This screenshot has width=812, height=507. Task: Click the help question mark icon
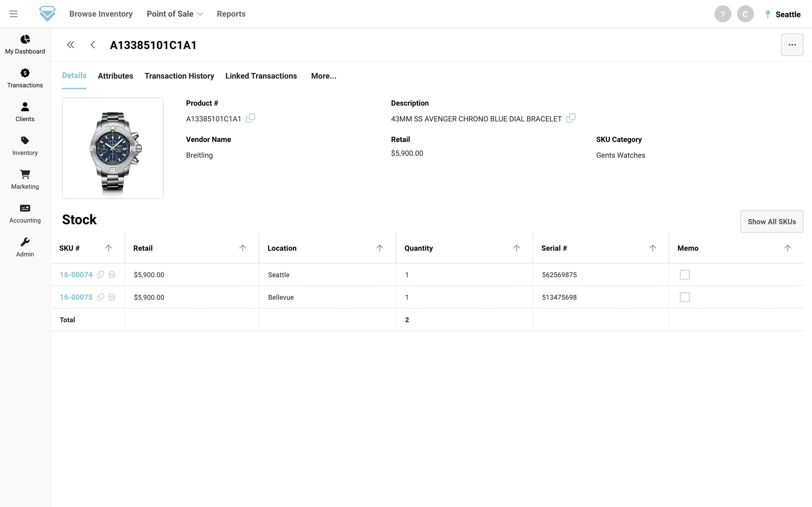click(722, 14)
